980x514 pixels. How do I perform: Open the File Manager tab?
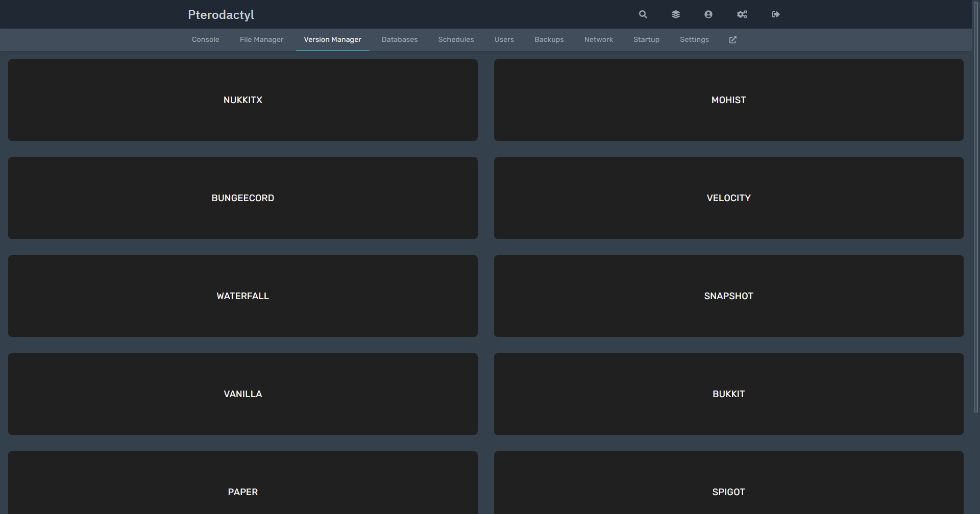click(x=261, y=40)
